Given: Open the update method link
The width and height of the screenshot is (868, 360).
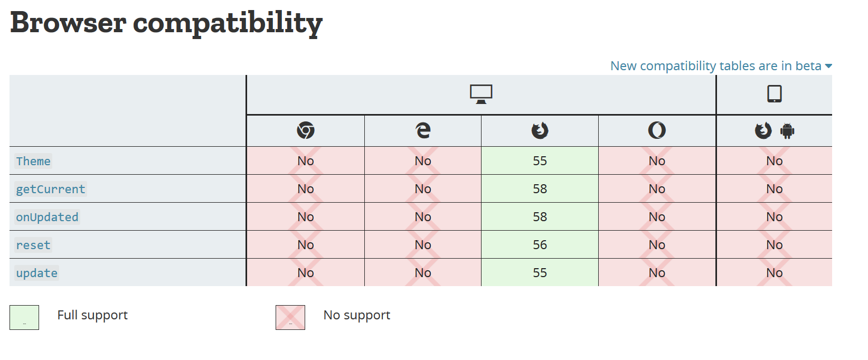Looking at the screenshot, I should (37, 273).
